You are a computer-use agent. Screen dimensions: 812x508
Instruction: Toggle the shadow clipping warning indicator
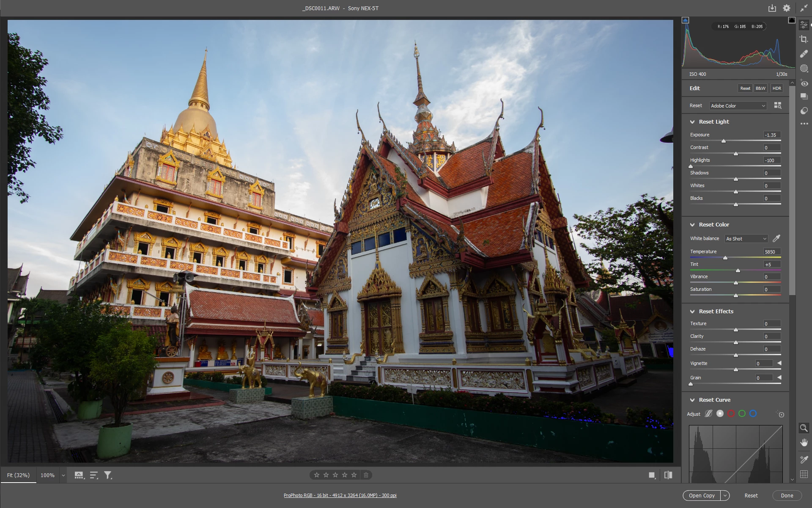pos(686,20)
